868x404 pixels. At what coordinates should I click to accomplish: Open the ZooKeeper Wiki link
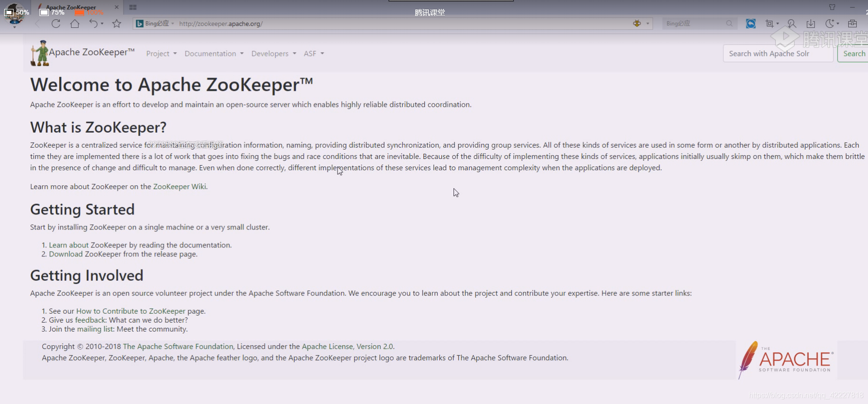pos(180,187)
